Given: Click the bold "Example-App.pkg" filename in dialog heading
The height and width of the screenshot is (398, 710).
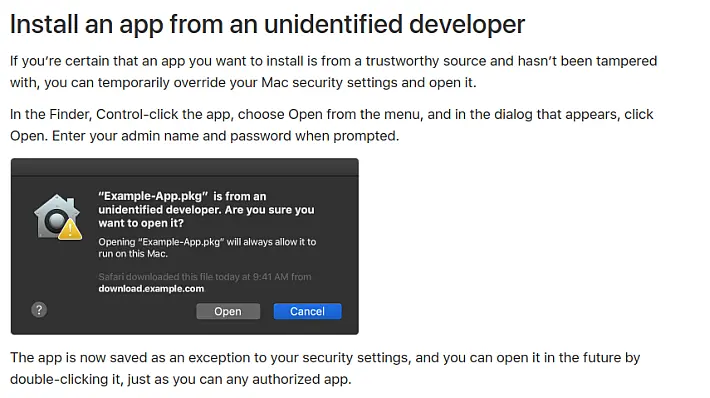Looking at the screenshot, I should click(153, 196).
